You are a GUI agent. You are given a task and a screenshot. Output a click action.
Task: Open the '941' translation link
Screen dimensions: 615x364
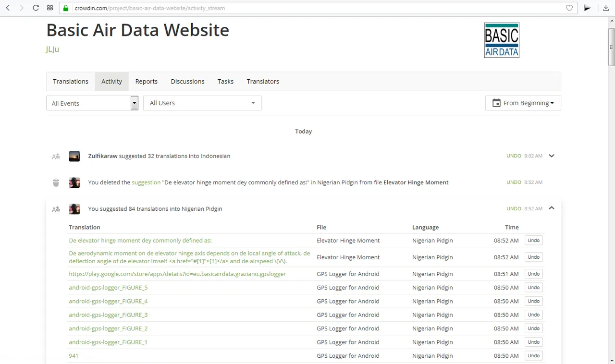tap(74, 356)
